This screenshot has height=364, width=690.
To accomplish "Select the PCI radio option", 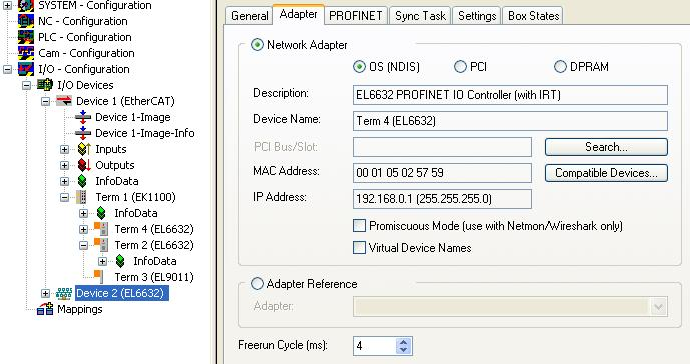I will (460, 67).
